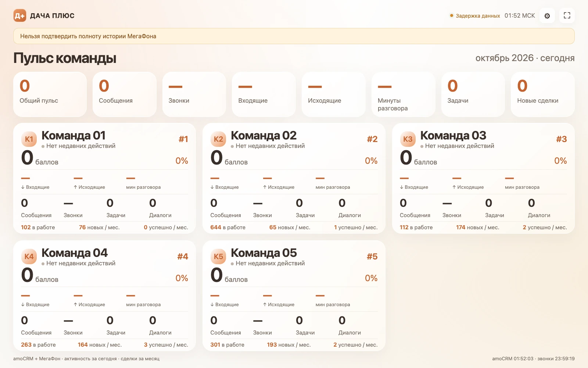This screenshot has width=588, height=368.
Task: Click the #3 rank label
Action: tap(562, 139)
